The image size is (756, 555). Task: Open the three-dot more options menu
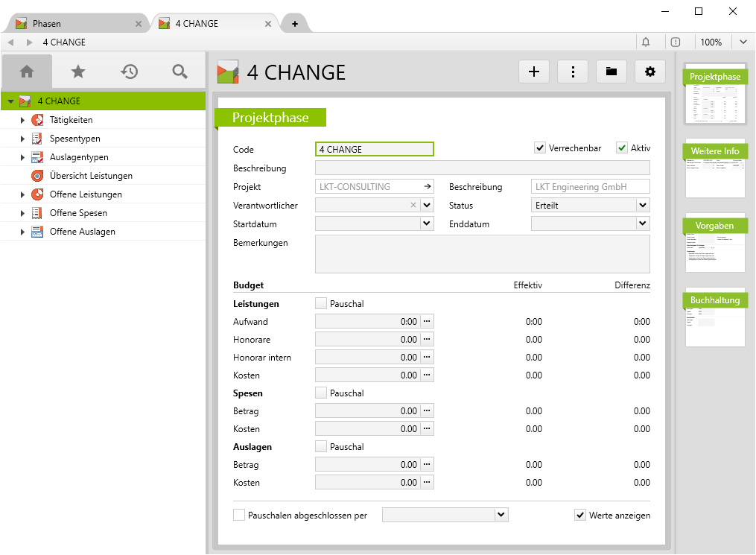pos(573,72)
